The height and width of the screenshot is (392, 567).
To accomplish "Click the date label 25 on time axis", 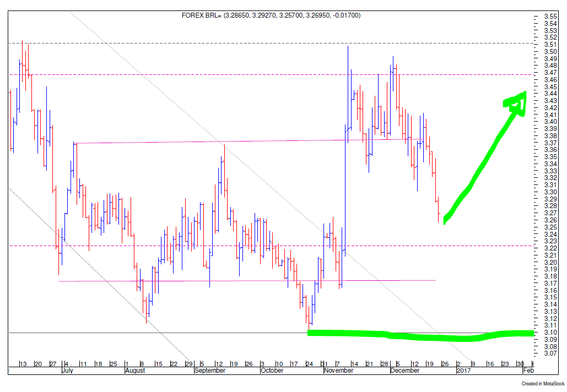I will 114,364.
